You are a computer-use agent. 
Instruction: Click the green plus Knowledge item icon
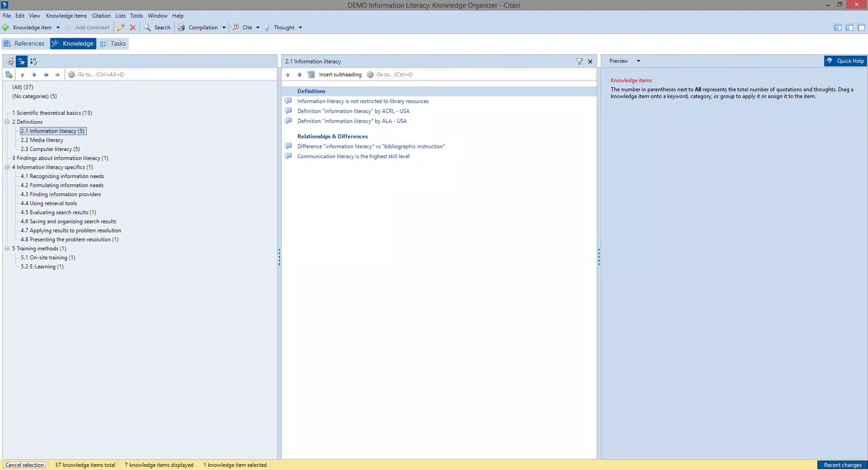click(5, 28)
